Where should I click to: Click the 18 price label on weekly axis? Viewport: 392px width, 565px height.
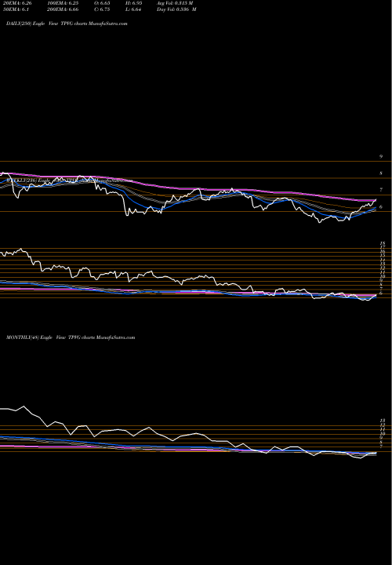pos(383,243)
